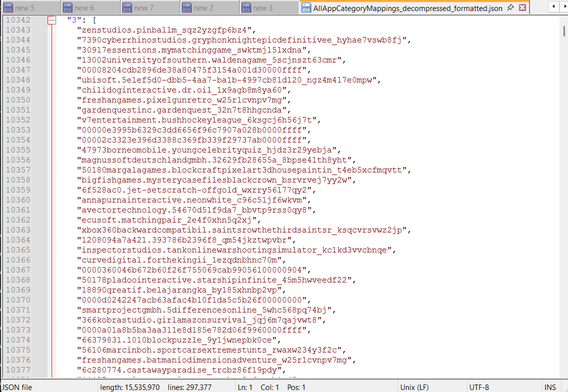Switch to the new 7 tab
This screenshot has height=392, width=568.
(150, 7)
